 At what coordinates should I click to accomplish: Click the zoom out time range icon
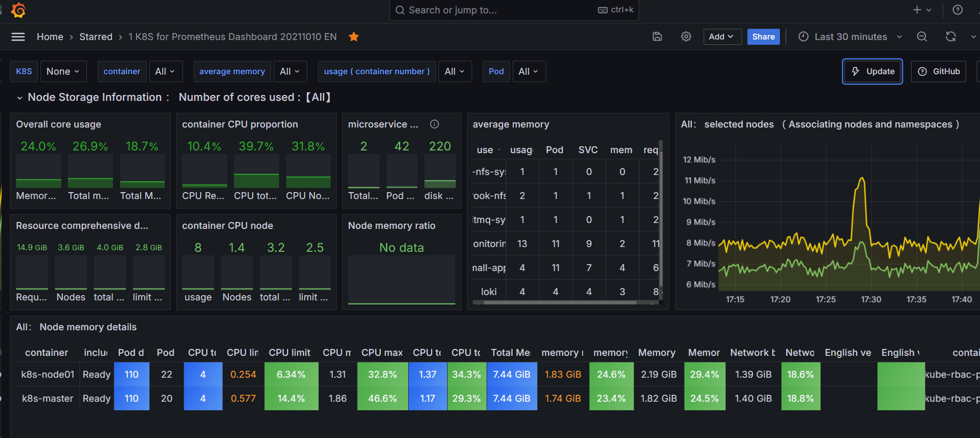tap(922, 37)
